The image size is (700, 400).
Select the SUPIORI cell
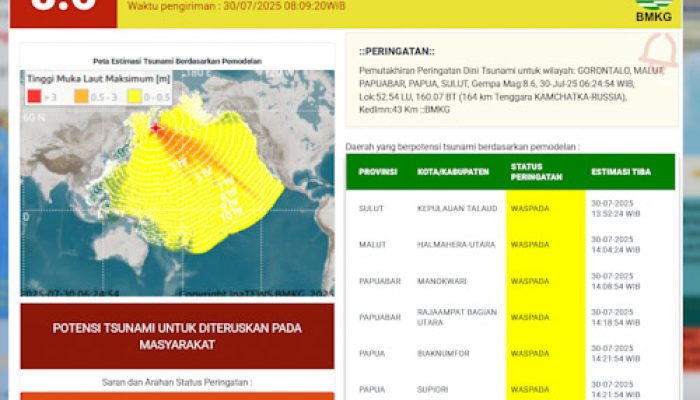tap(433, 390)
